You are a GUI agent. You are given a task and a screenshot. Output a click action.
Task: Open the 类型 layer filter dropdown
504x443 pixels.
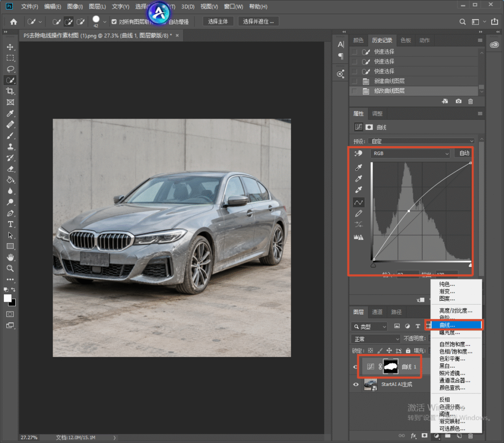click(x=369, y=327)
